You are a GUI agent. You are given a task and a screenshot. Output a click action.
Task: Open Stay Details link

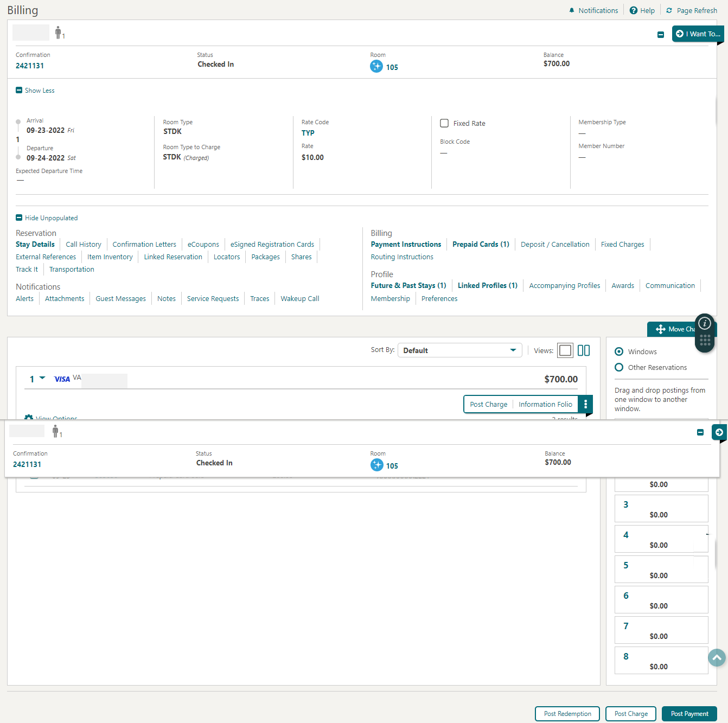click(35, 245)
